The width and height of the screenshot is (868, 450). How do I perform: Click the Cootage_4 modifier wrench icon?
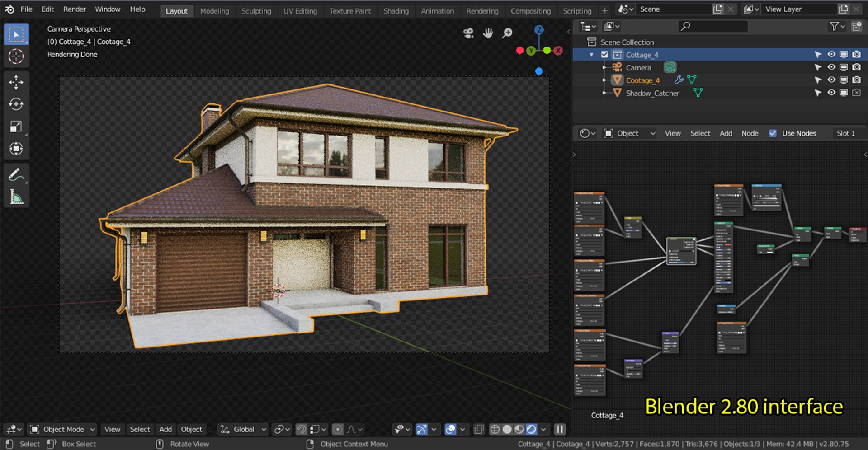coord(679,80)
